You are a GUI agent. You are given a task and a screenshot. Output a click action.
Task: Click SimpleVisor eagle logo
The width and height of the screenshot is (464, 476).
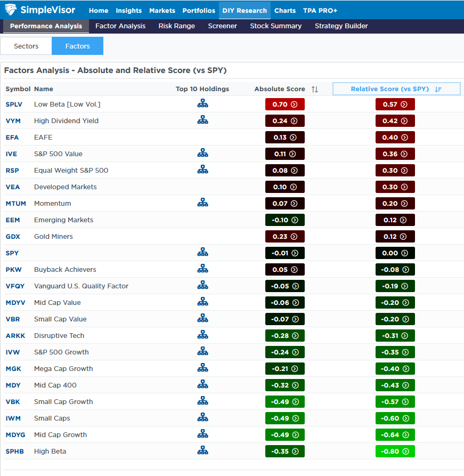[11, 10]
